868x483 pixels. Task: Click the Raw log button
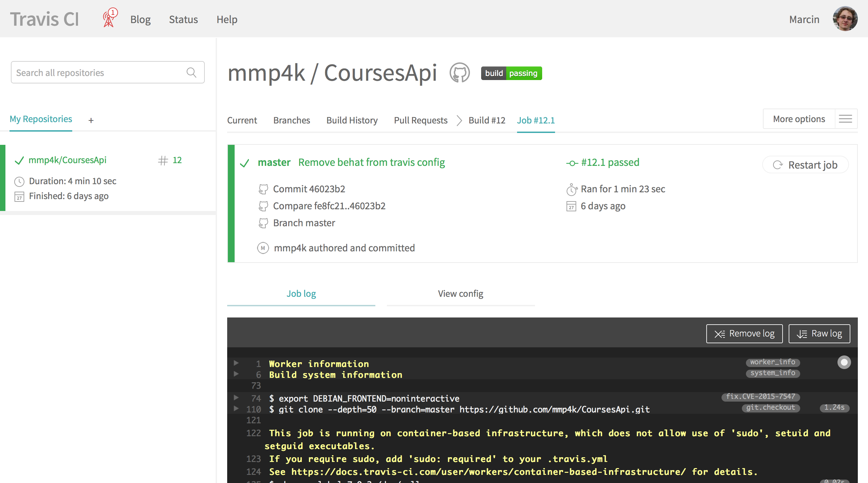tap(819, 334)
